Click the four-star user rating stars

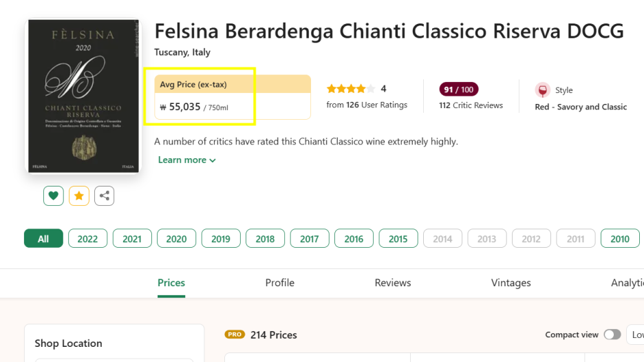pyautogui.click(x=351, y=89)
